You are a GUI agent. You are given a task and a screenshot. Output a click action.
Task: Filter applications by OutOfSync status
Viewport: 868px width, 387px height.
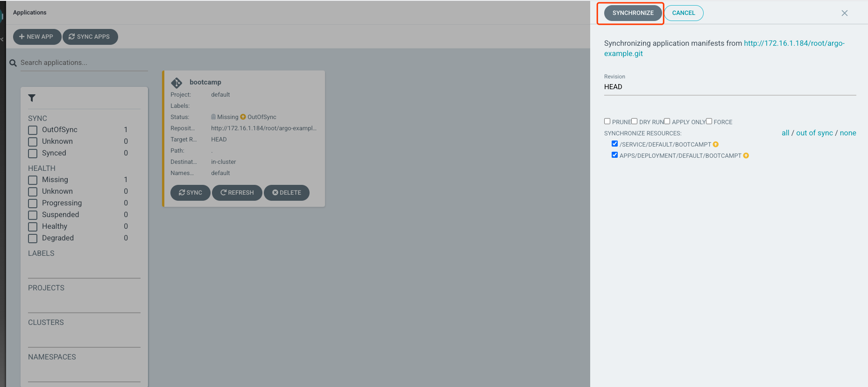click(x=33, y=130)
